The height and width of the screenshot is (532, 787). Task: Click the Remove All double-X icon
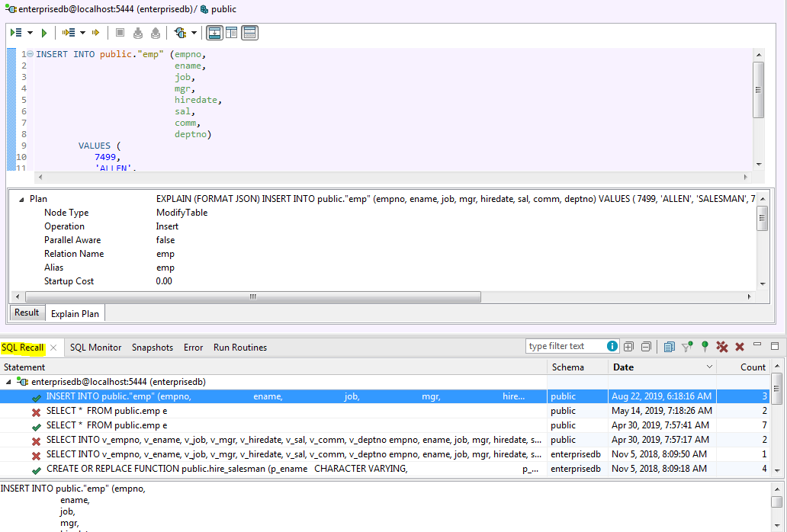(721, 347)
